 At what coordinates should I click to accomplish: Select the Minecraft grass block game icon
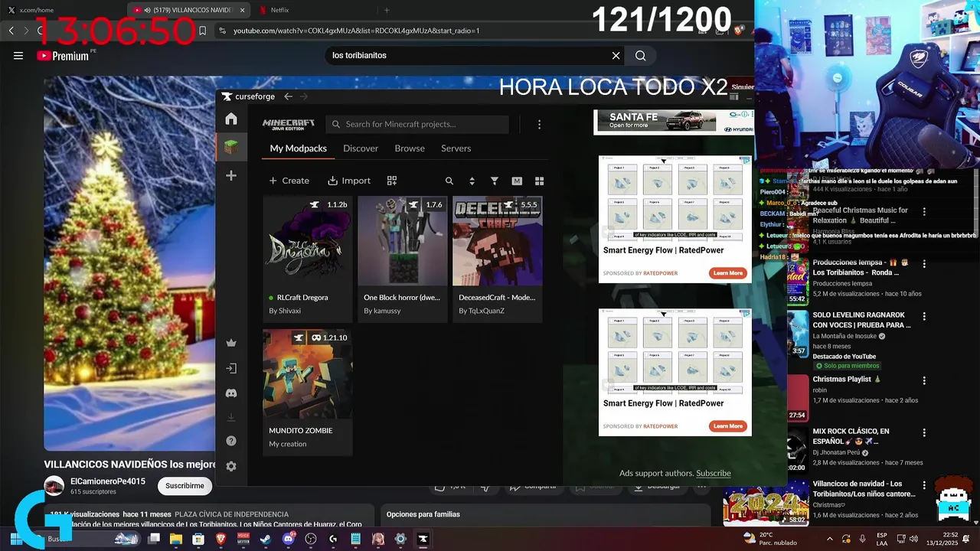(x=231, y=147)
